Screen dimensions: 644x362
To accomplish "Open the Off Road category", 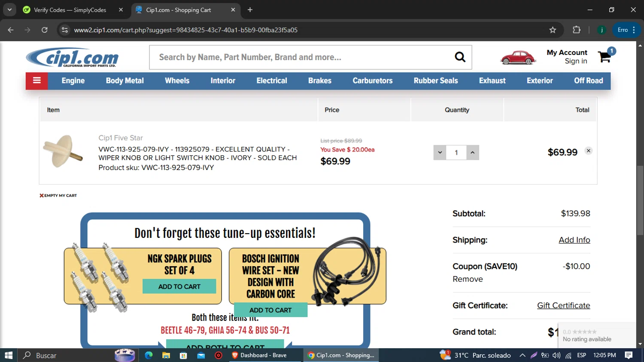I will [x=589, y=81].
